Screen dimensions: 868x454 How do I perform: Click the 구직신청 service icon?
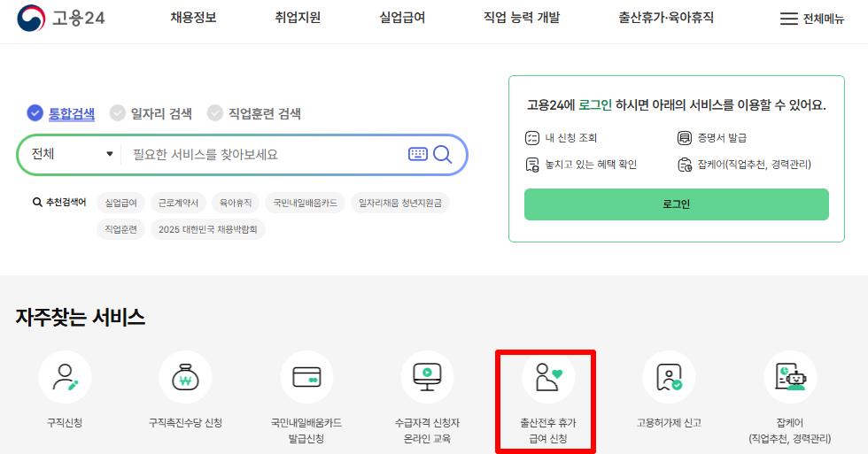pos(65,377)
